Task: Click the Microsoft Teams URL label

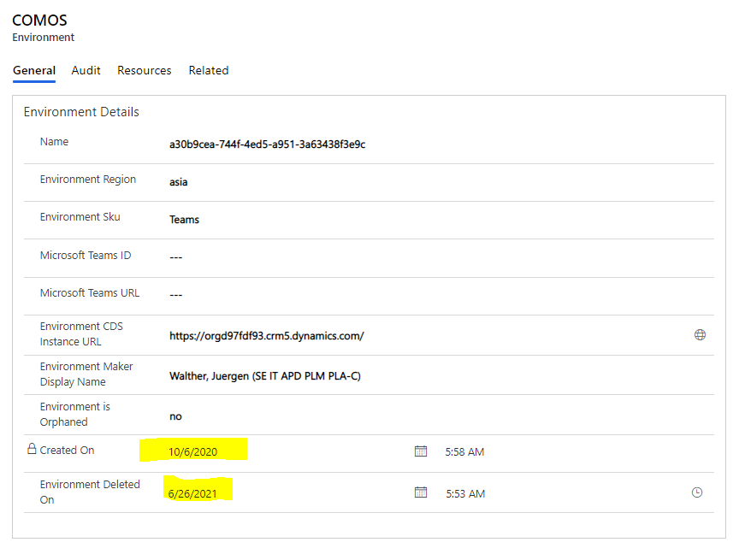Action: 90,293
